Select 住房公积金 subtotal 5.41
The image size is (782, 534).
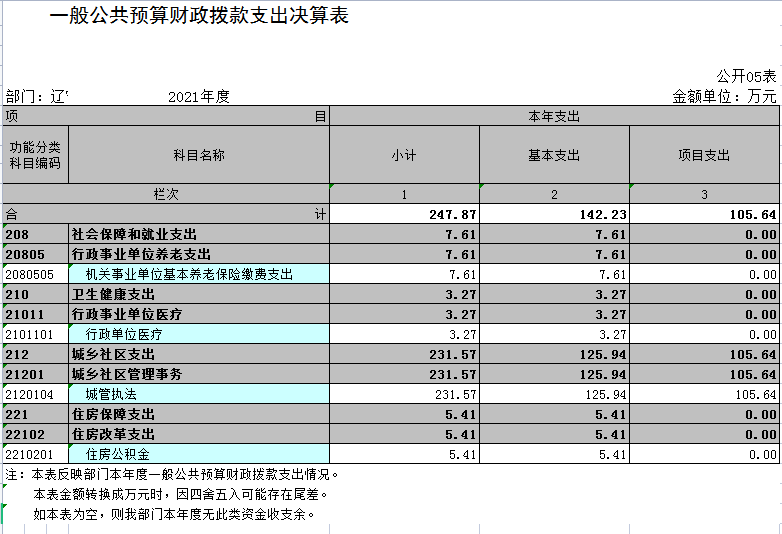point(404,454)
